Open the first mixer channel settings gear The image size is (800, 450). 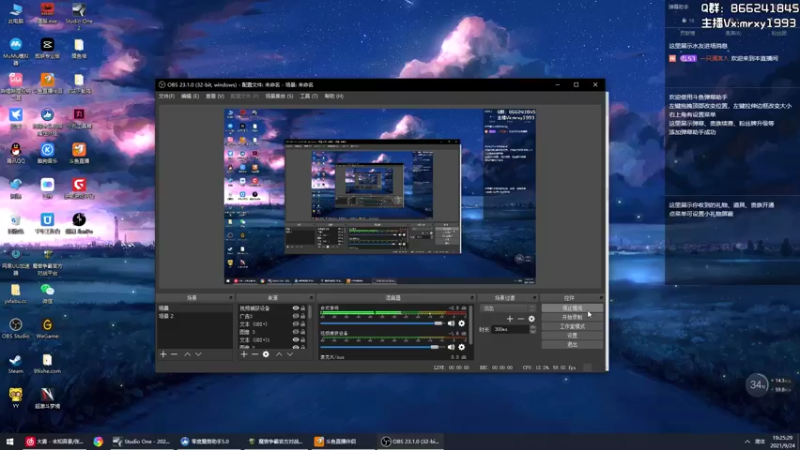point(462,323)
